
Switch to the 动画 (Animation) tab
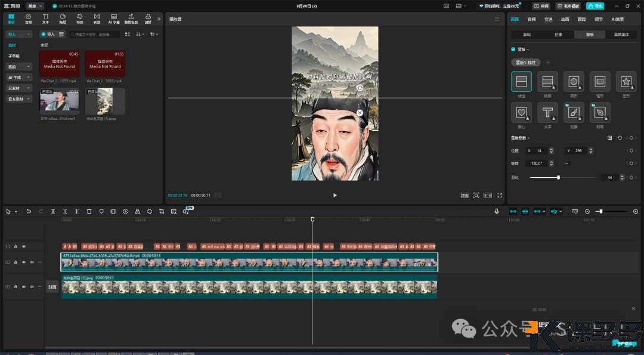point(565,19)
